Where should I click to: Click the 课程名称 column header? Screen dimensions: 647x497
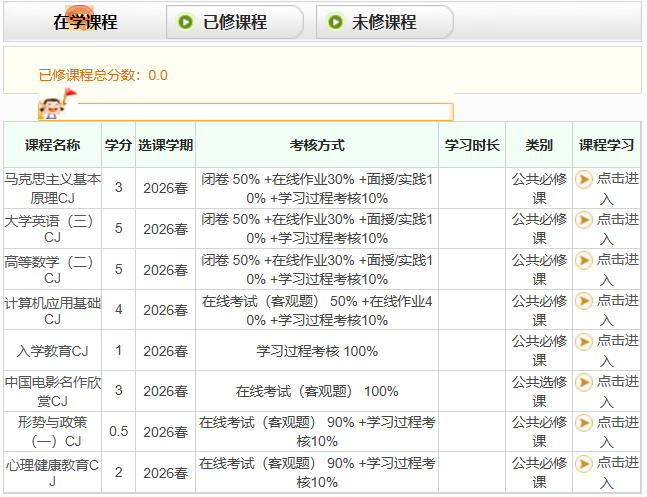[x=52, y=145]
